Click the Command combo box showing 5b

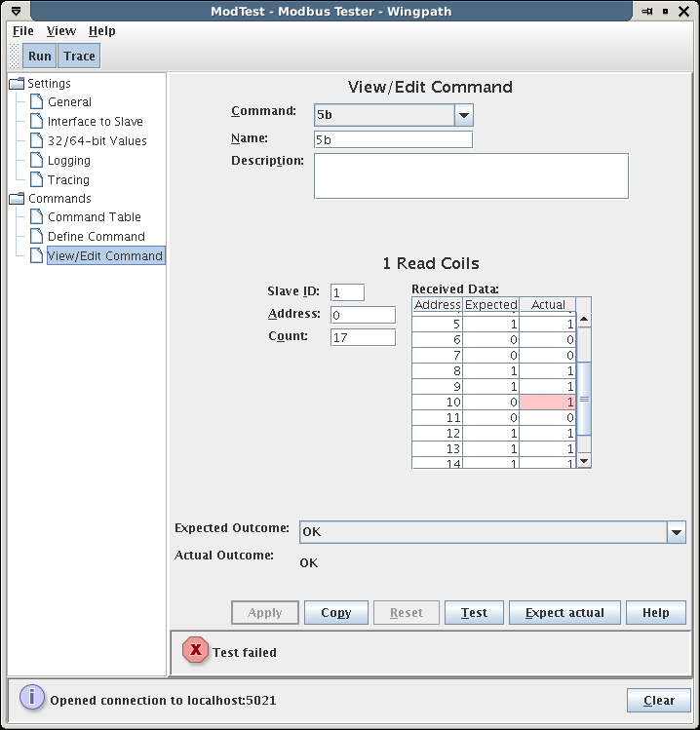point(394,115)
